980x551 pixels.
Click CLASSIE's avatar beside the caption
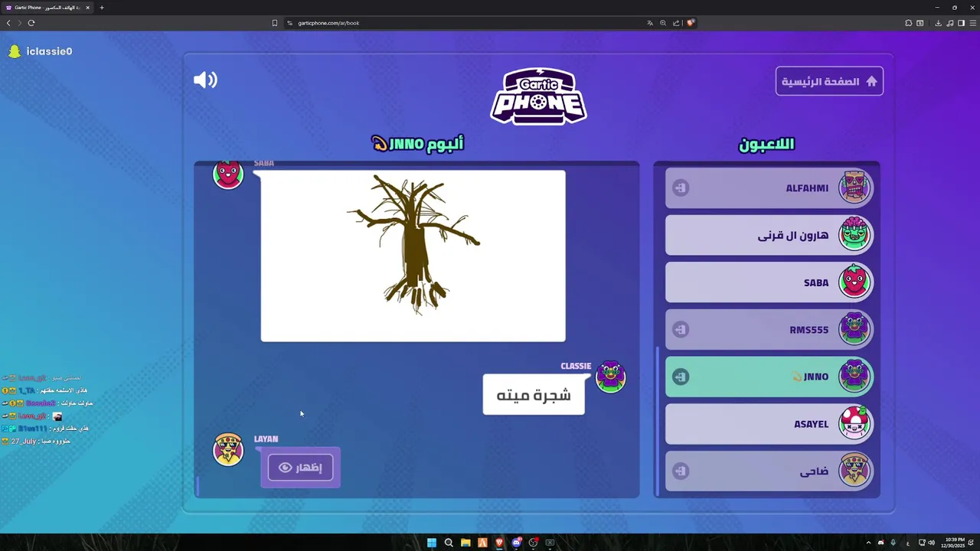[611, 377]
